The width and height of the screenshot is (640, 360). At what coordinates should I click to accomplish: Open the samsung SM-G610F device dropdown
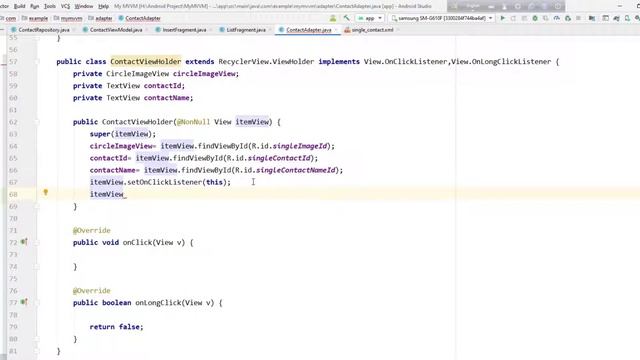pos(442,18)
